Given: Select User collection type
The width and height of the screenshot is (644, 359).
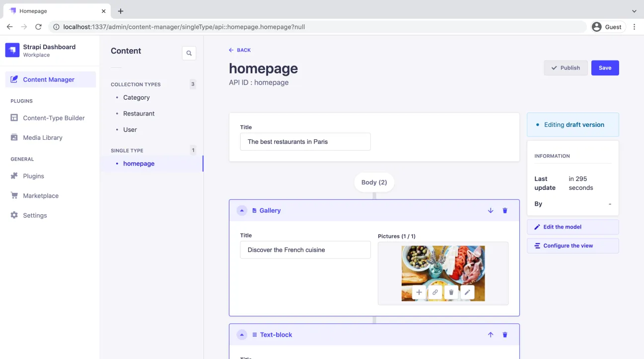Looking at the screenshot, I should pyautogui.click(x=130, y=129).
